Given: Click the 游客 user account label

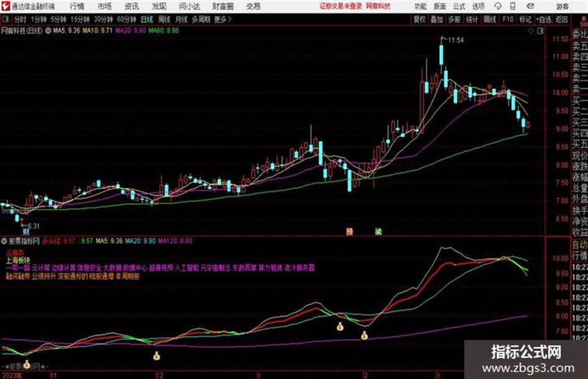Looking at the screenshot, I should [x=562, y=6].
